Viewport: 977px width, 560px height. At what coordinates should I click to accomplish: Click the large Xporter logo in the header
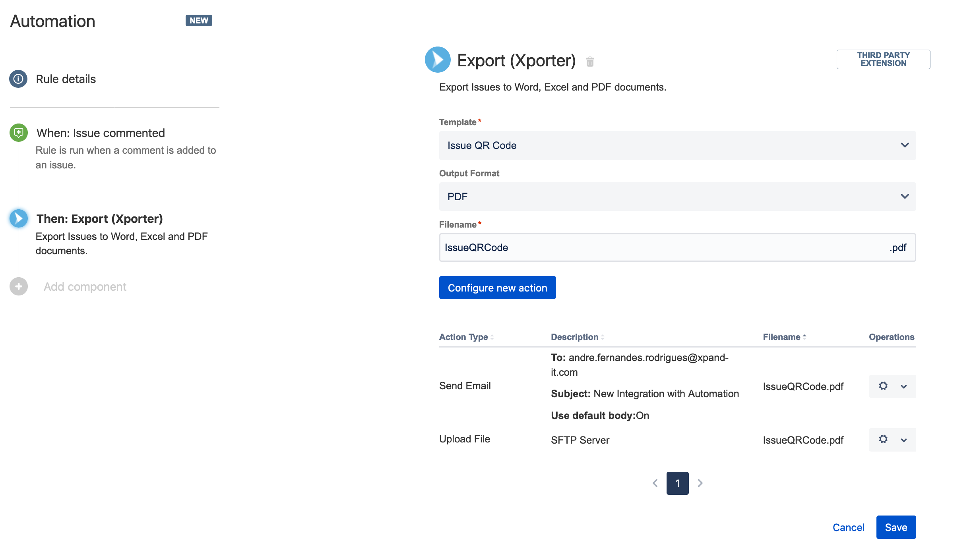438,60
